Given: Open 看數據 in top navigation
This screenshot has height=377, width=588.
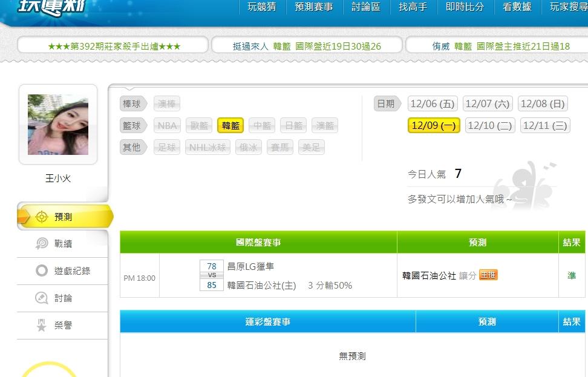Looking at the screenshot, I should [517, 7].
